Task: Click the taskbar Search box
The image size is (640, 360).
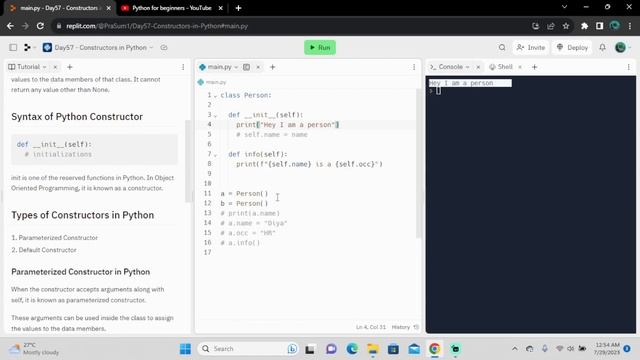Action: 248,349
